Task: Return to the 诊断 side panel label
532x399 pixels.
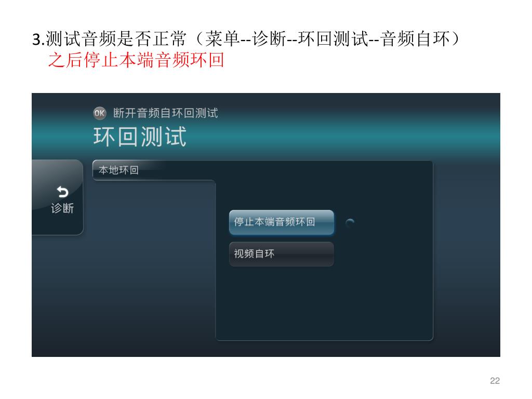Action: click(62, 208)
